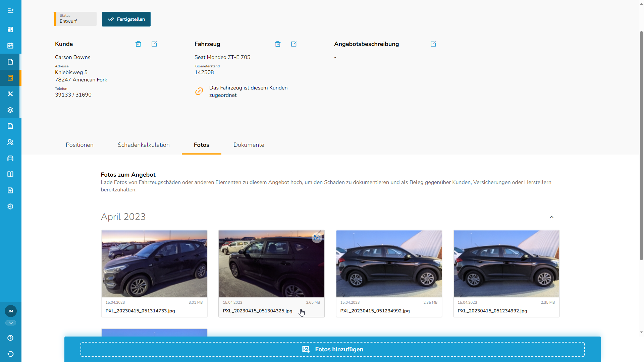Select the highlighted calculator icon in sidebar
This screenshot has height=362, width=644.
coord(10,78)
